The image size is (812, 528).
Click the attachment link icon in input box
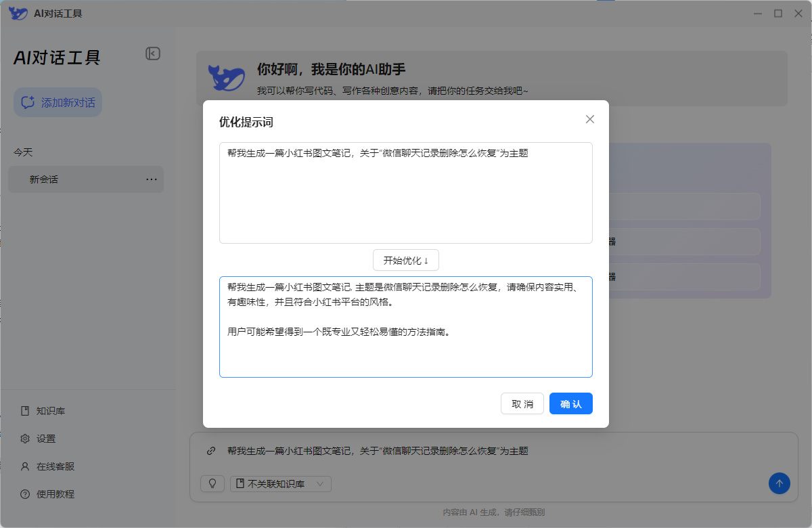(211, 450)
